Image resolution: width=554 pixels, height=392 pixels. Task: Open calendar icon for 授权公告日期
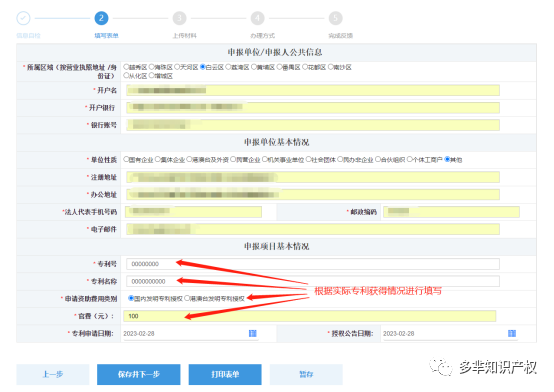coord(512,333)
